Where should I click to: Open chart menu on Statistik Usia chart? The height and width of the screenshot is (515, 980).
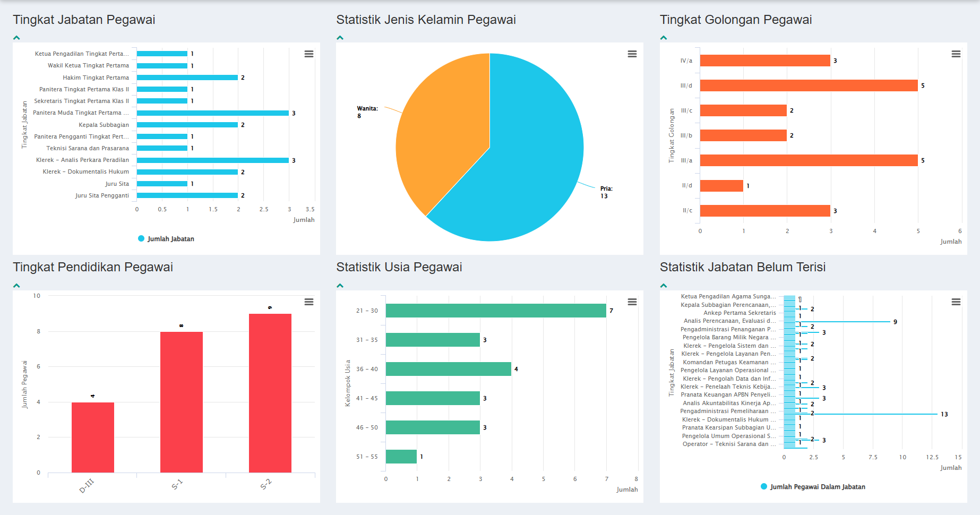pyautogui.click(x=632, y=302)
